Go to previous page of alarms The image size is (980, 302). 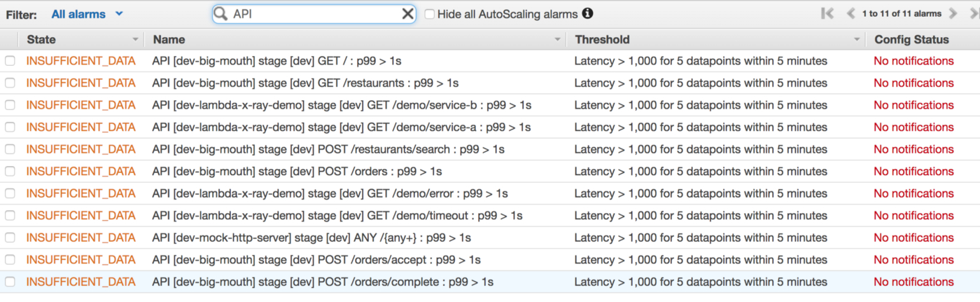tap(850, 13)
